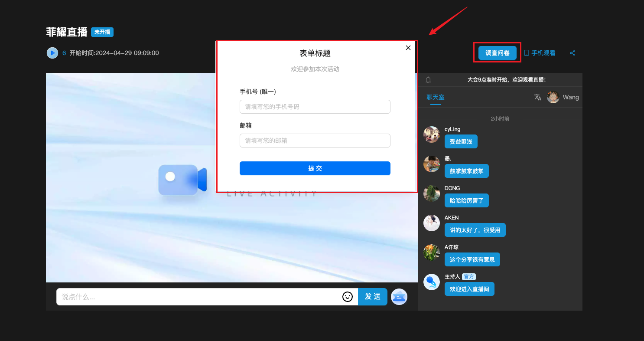Viewport: 644px width, 341px height.
Task: Submit the form with 提交 button
Action: pyautogui.click(x=315, y=168)
